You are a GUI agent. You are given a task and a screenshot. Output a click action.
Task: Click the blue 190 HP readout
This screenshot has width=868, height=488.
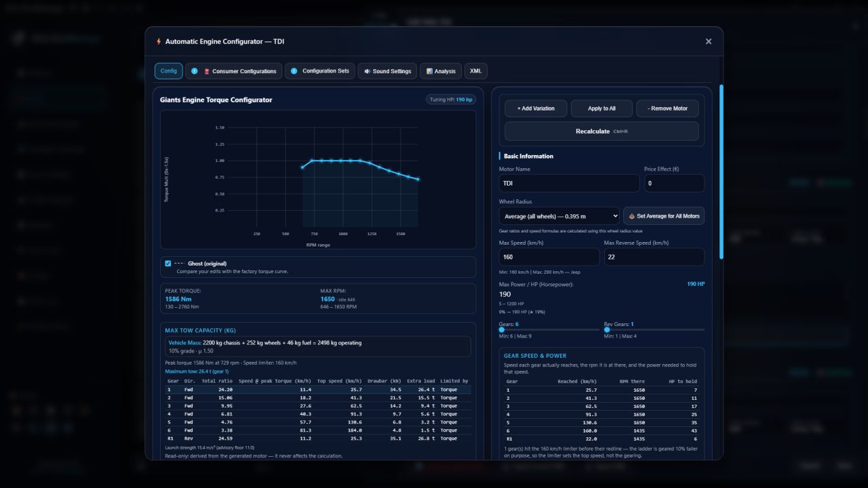coord(696,284)
